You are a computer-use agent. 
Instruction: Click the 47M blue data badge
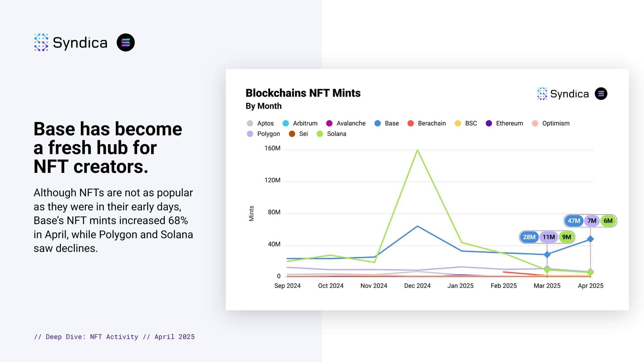[x=574, y=221]
